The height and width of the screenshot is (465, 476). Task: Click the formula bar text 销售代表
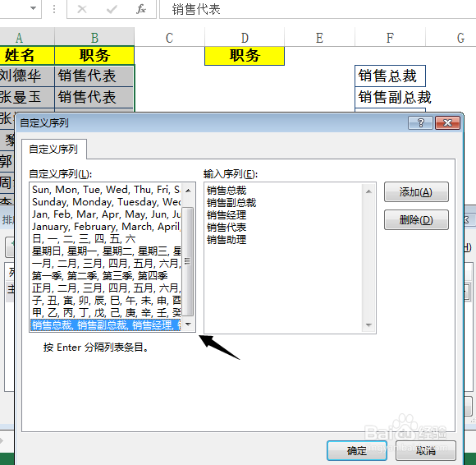click(x=196, y=9)
